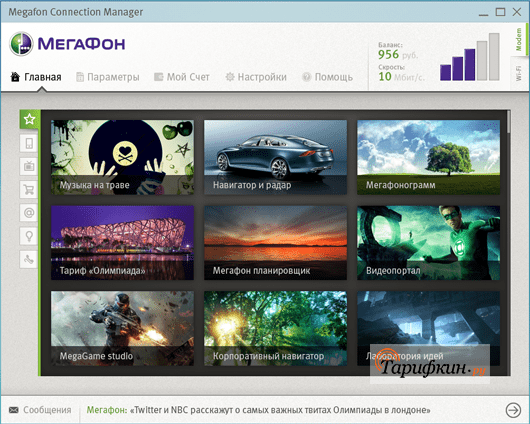
Task: Select the mobile phone sidebar icon
Action: [29, 143]
